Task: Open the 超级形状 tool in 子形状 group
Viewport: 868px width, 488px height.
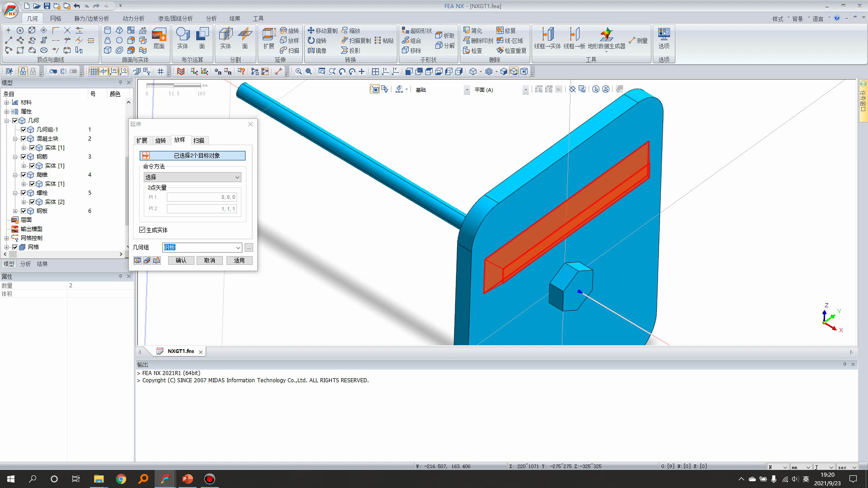Action: click(x=417, y=31)
